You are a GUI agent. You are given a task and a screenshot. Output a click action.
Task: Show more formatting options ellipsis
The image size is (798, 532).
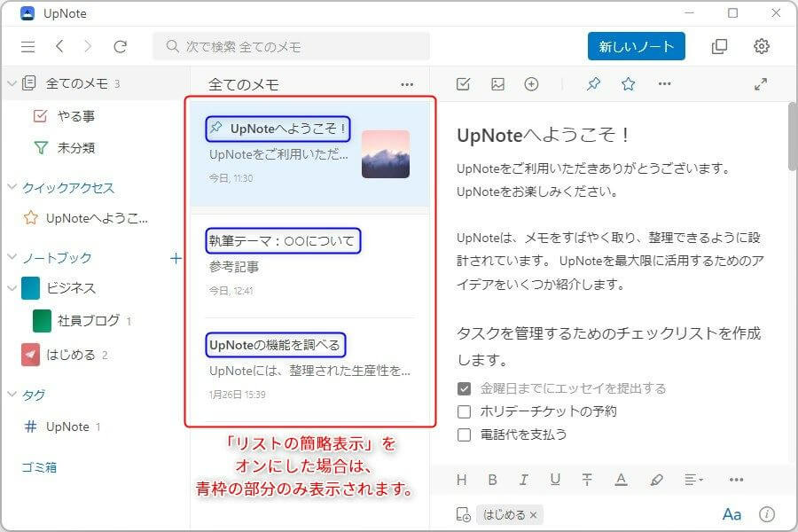tap(737, 480)
